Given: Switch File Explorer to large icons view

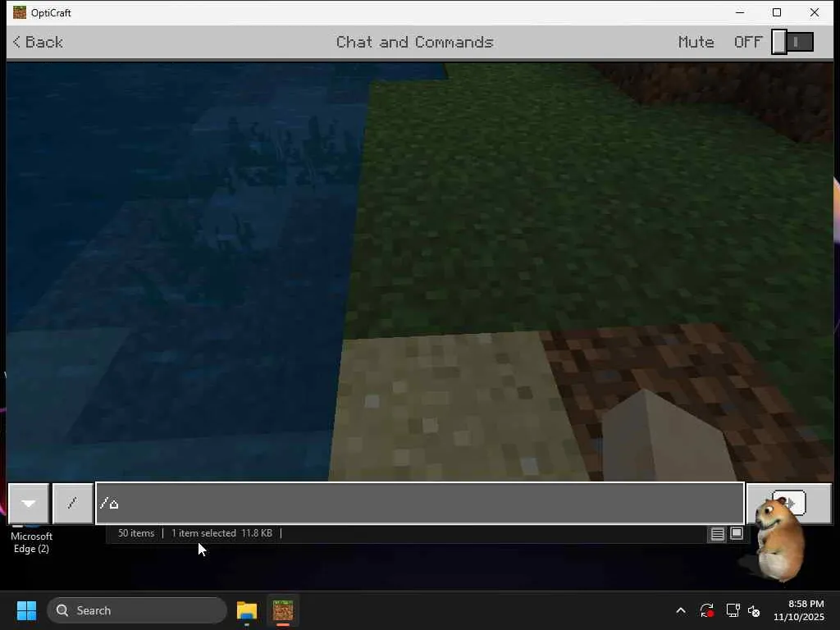Looking at the screenshot, I should 737,533.
